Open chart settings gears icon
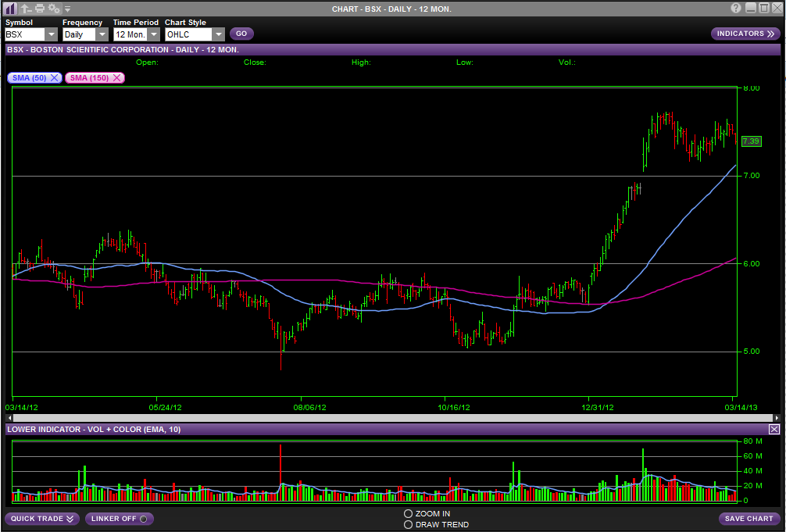 53,9
